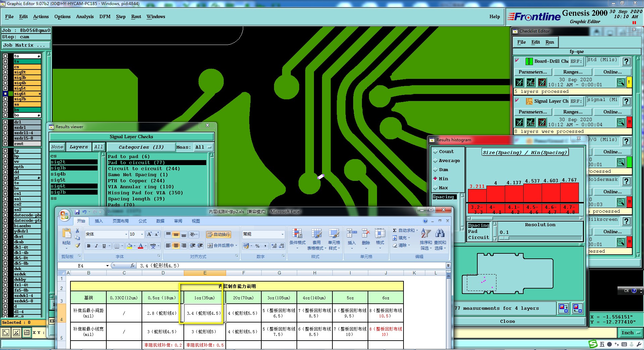Open Signal Layer check results magnifier
644x350 pixels.
tap(621, 122)
